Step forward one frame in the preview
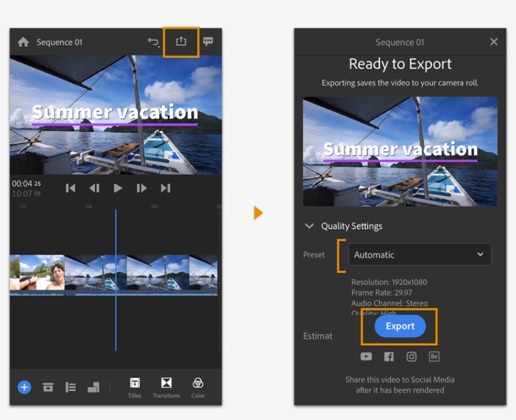This screenshot has height=420, width=516. (x=142, y=188)
